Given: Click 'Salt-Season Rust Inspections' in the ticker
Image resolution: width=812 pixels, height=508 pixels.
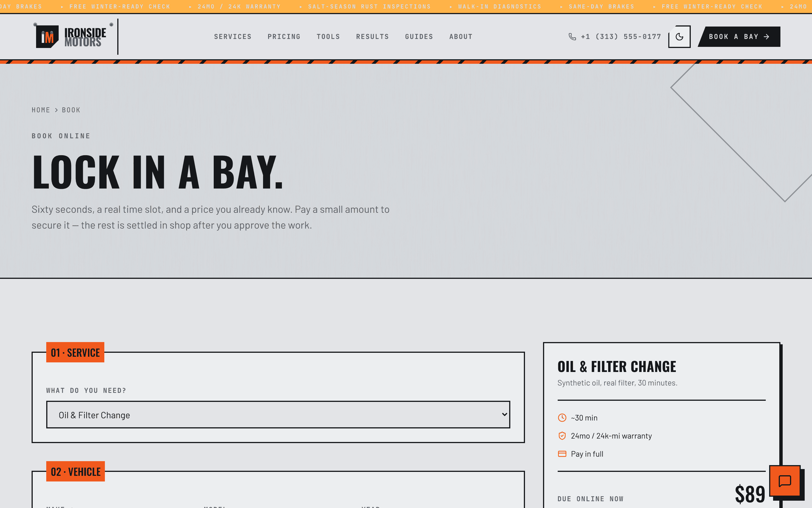Looking at the screenshot, I should coord(369,6).
